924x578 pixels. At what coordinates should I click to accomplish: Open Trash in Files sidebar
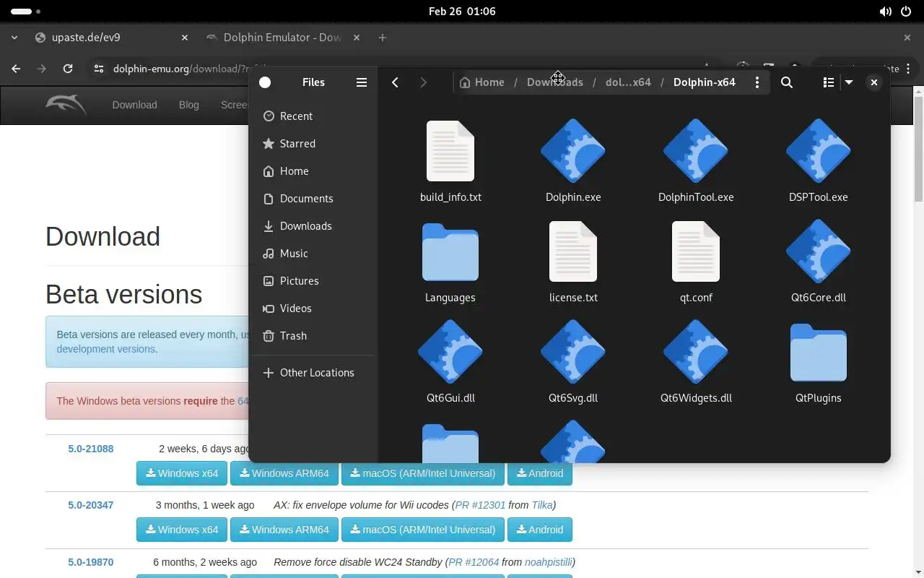tap(313, 335)
